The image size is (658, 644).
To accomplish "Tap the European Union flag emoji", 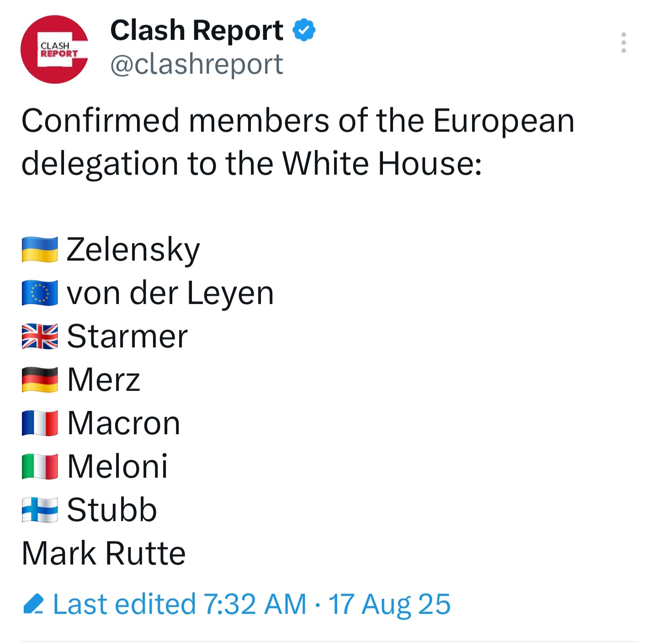I will [x=40, y=293].
